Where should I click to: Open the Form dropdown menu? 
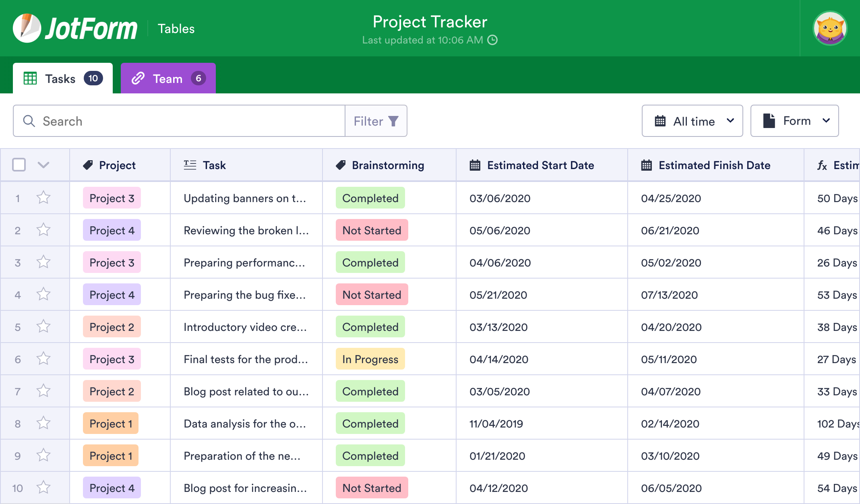(x=794, y=121)
